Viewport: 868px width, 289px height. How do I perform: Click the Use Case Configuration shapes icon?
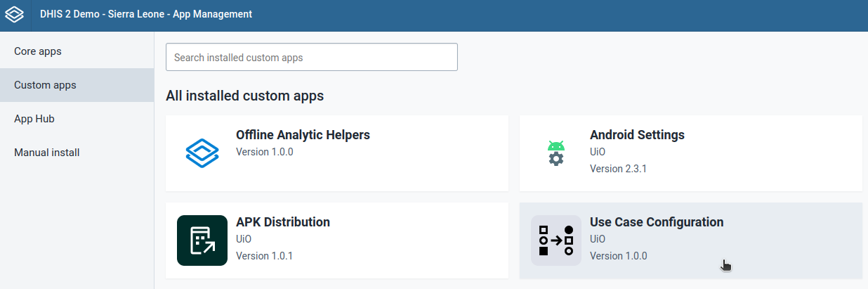tap(556, 240)
